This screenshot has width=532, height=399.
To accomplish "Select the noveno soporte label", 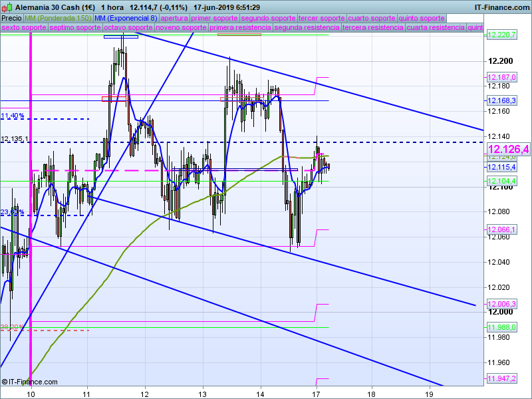I will [181, 27].
